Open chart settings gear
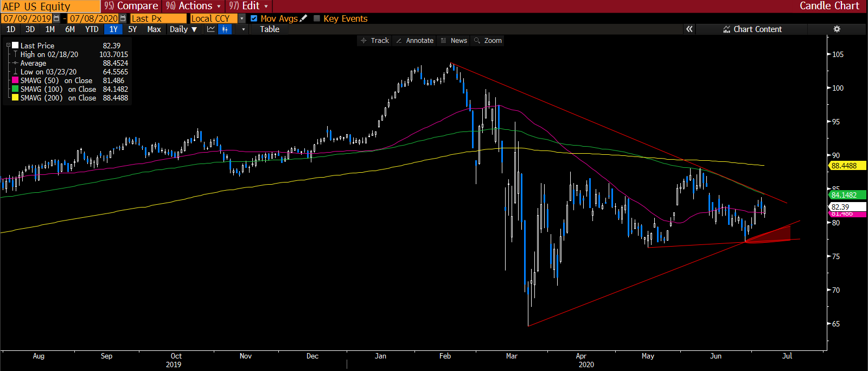 click(x=837, y=29)
